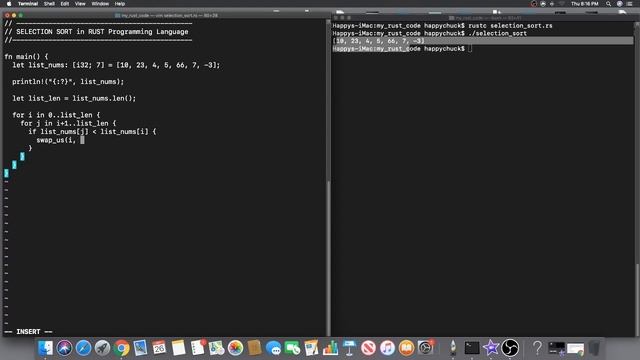Open the Trash in the Dock

(x=594, y=348)
